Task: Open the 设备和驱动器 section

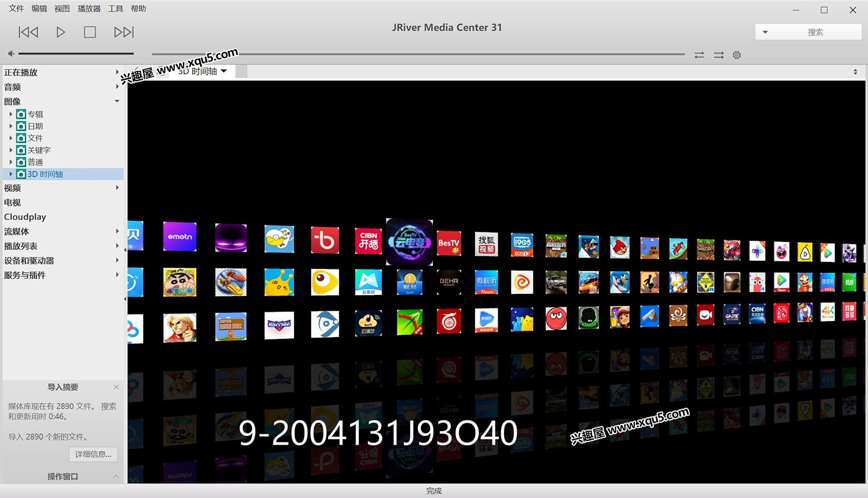Action: (29, 260)
